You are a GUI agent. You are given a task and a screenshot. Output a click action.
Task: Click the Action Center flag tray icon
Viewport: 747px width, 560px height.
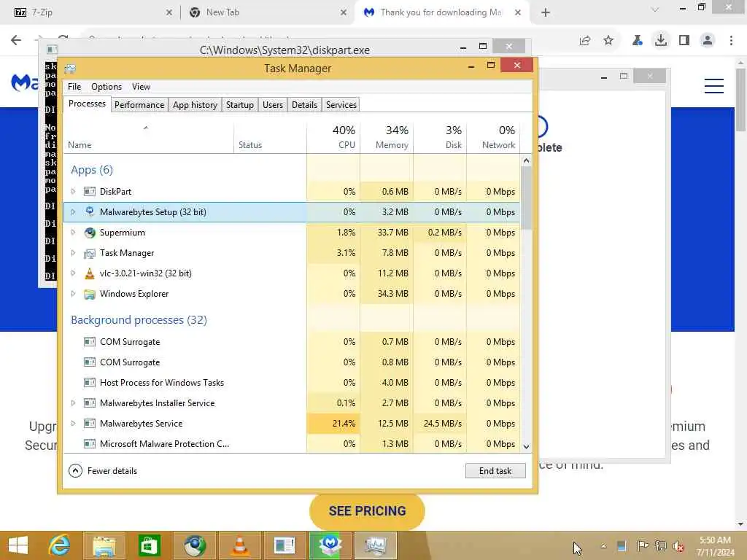click(x=642, y=545)
